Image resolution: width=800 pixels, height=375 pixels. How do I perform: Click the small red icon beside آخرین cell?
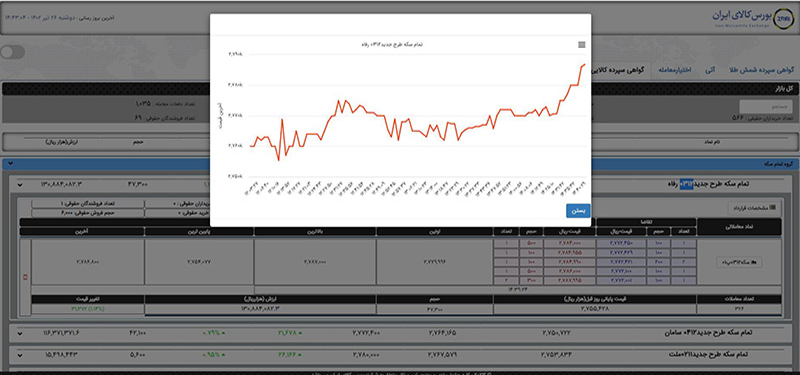pyautogui.click(x=26, y=278)
